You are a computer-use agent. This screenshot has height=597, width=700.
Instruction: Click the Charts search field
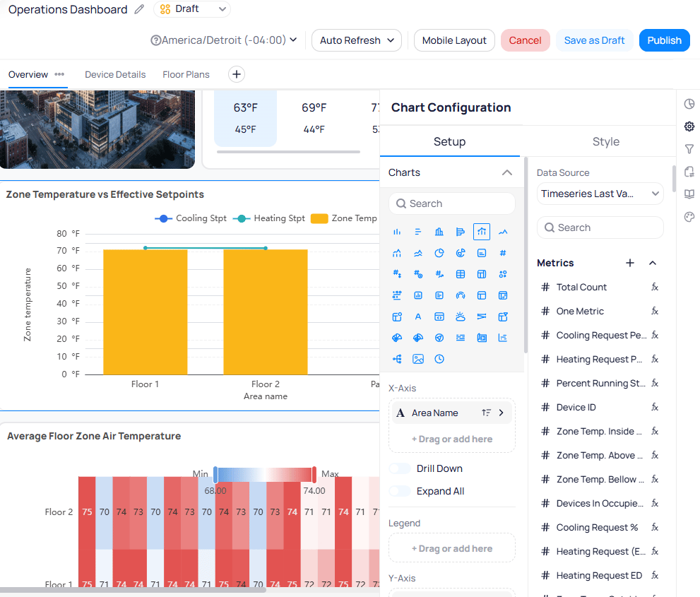(x=452, y=203)
